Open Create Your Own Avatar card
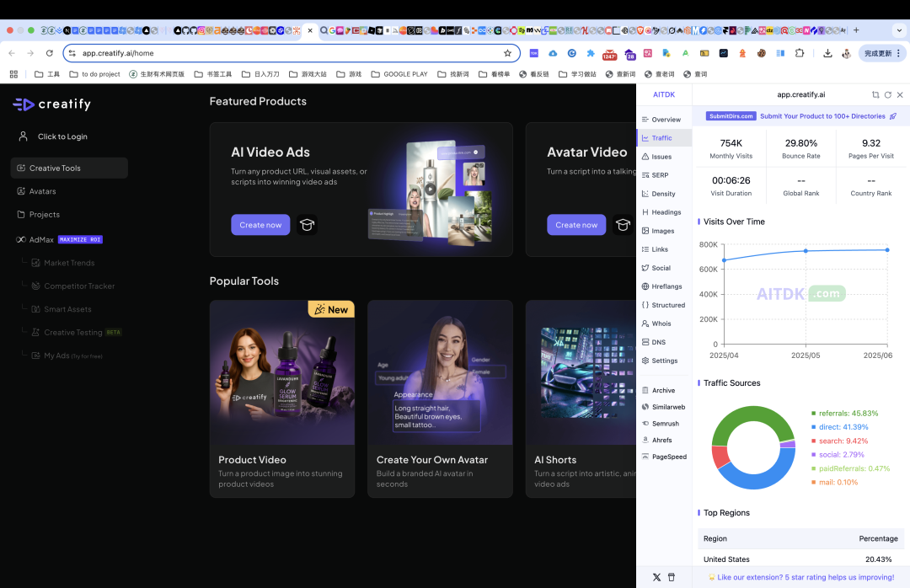 [x=440, y=398]
